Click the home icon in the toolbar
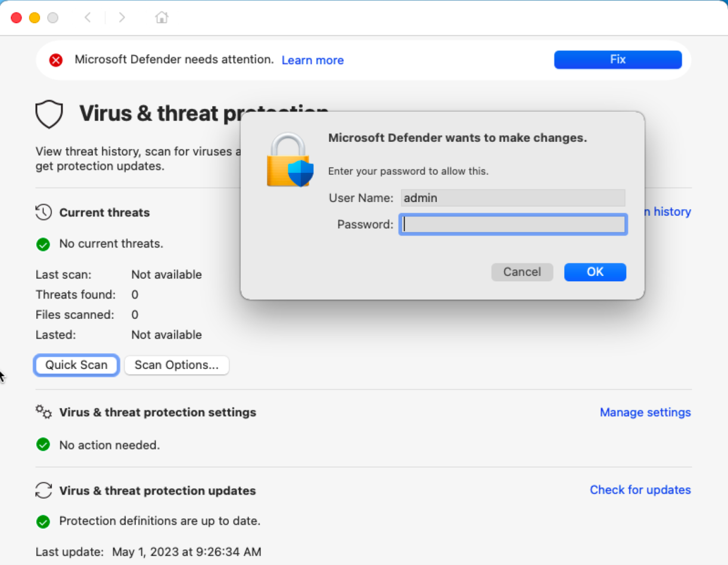Screen dimensions: 728x565 pyautogui.click(x=161, y=17)
